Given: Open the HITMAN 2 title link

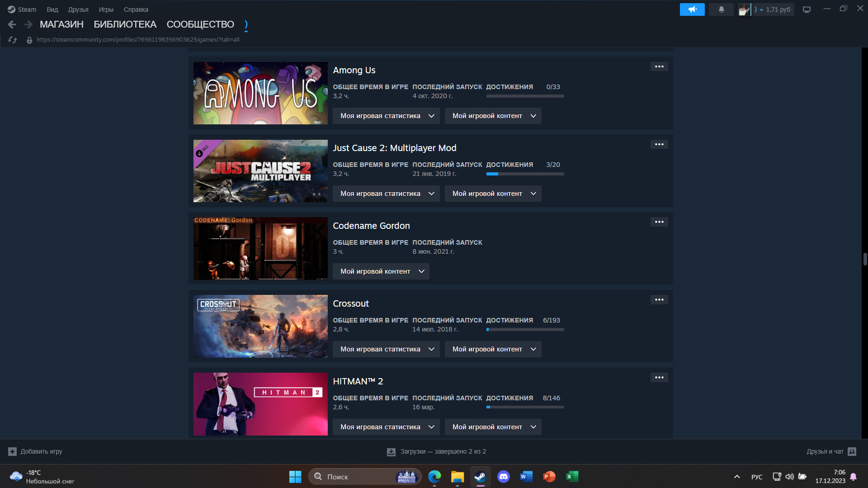Looking at the screenshot, I should click(358, 381).
